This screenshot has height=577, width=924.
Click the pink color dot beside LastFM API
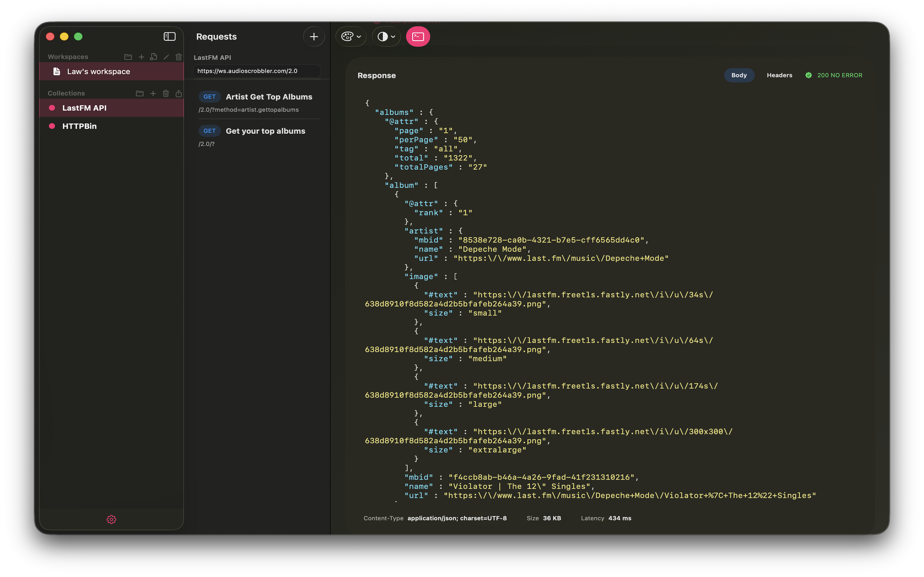52,108
